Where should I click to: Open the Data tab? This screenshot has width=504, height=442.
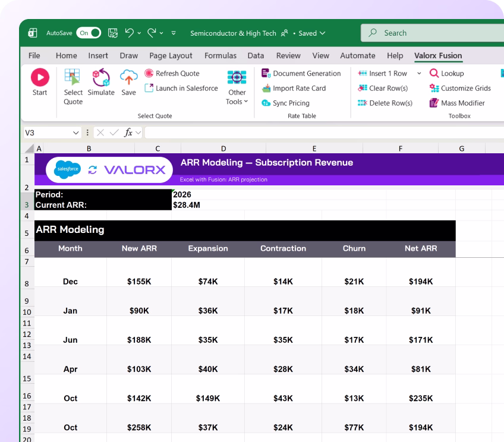pos(256,56)
